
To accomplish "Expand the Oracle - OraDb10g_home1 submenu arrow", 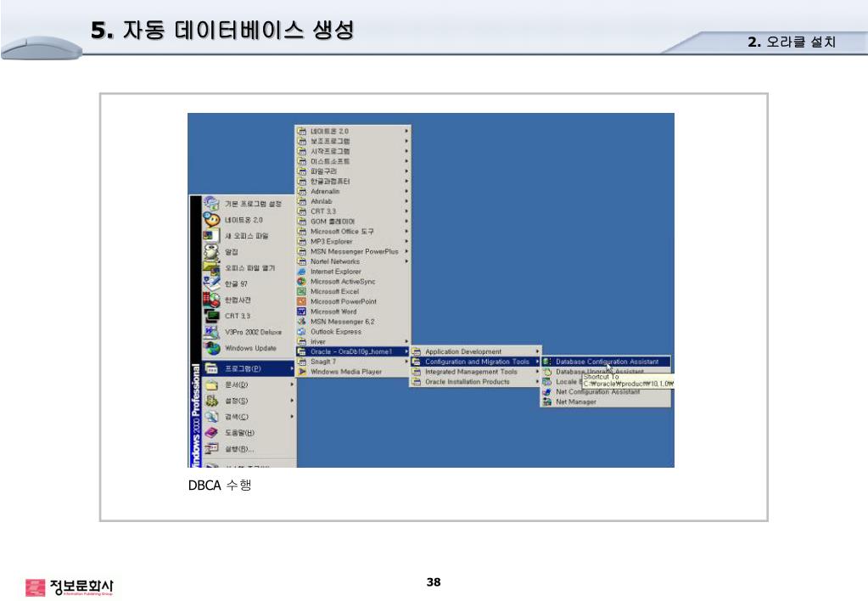I will click(x=406, y=351).
